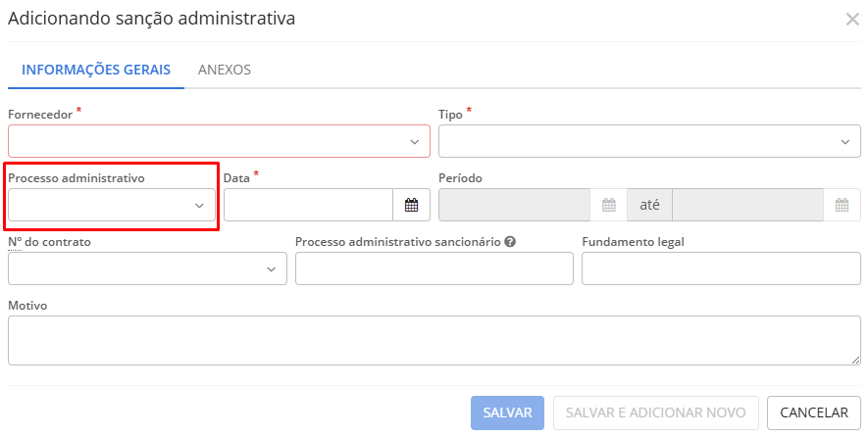The height and width of the screenshot is (436, 868).
Task: Click the help icon beside Processo administrativo sancionário
Action: tap(510, 242)
